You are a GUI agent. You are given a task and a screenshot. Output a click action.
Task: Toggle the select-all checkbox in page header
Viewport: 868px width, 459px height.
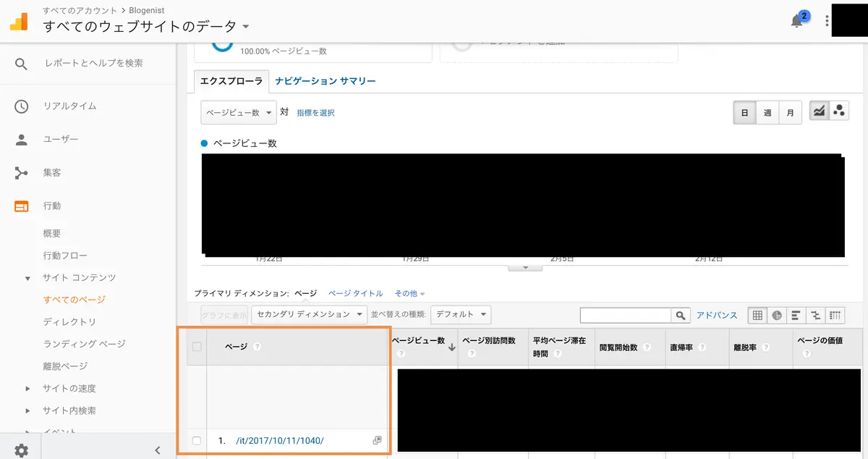[197, 347]
